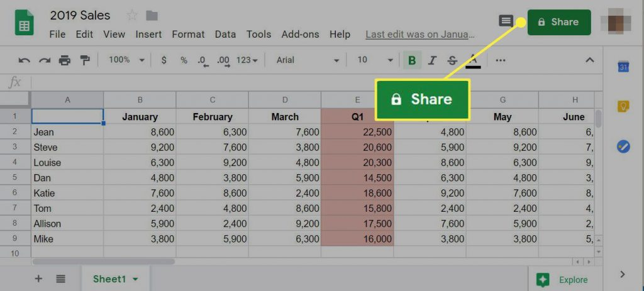The width and height of the screenshot is (644, 291).
Task: Open Google Keep side panel icon
Action: (623, 107)
